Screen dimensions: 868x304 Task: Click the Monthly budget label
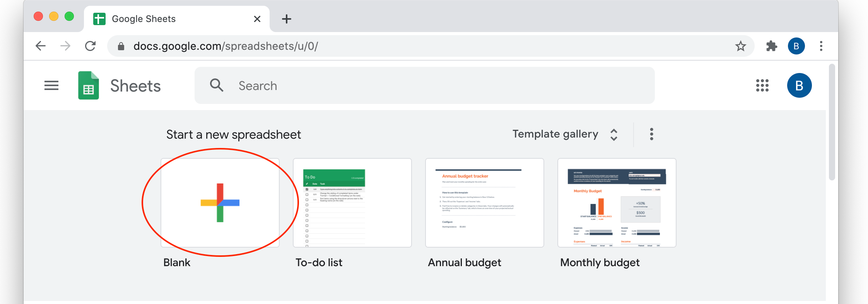[x=600, y=263]
